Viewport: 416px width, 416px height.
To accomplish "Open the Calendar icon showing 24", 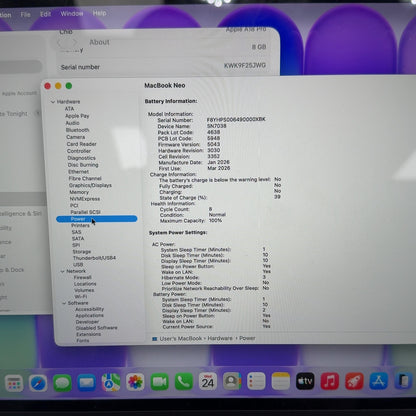I will click(208, 381).
